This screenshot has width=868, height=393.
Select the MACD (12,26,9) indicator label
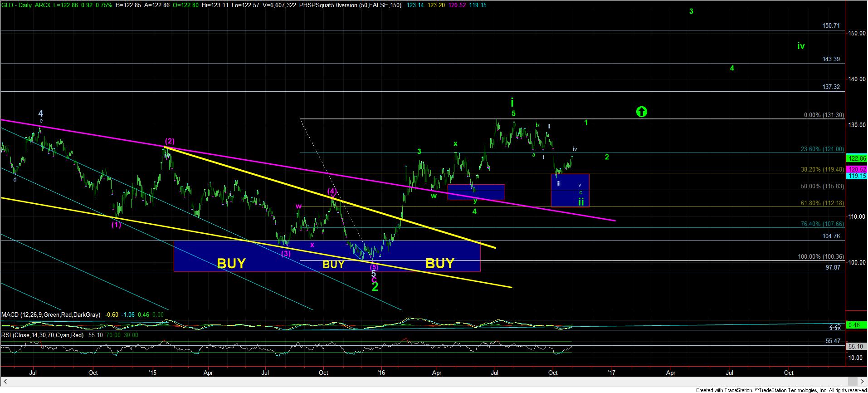pos(50,314)
